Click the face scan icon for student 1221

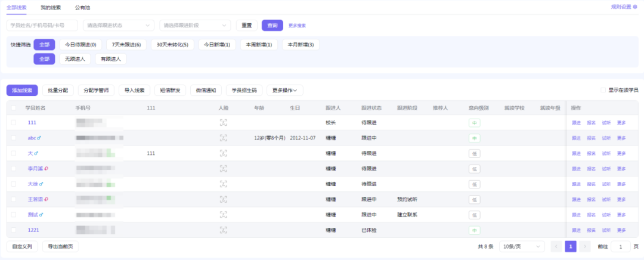point(224,230)
